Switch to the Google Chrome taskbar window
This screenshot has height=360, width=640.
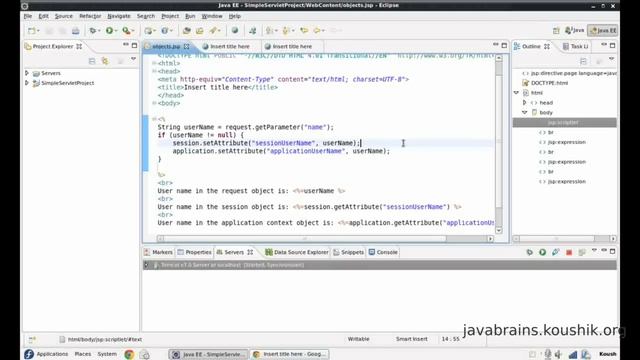click(x=289, y=354)
